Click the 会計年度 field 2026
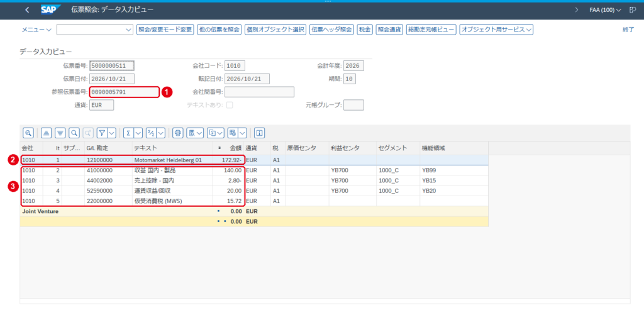The height and width of the screenshot is (315, 644). pyautogui.click(x=353, y=66)
